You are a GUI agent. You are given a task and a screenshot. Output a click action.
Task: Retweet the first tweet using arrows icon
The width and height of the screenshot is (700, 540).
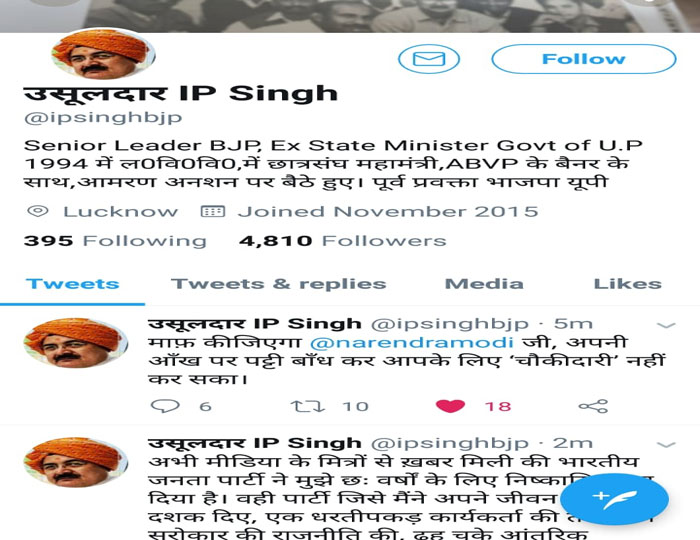pos(308,406)
